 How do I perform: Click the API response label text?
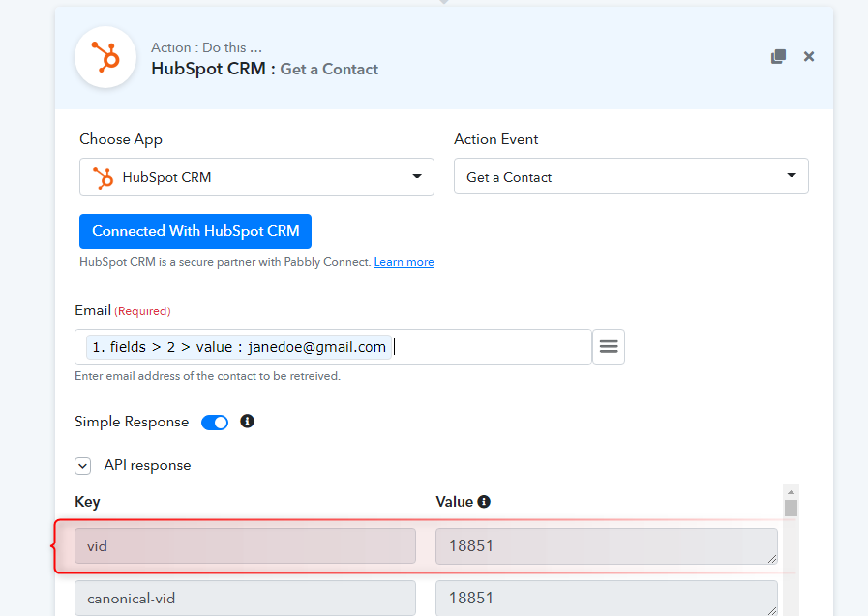click(147, 465)
